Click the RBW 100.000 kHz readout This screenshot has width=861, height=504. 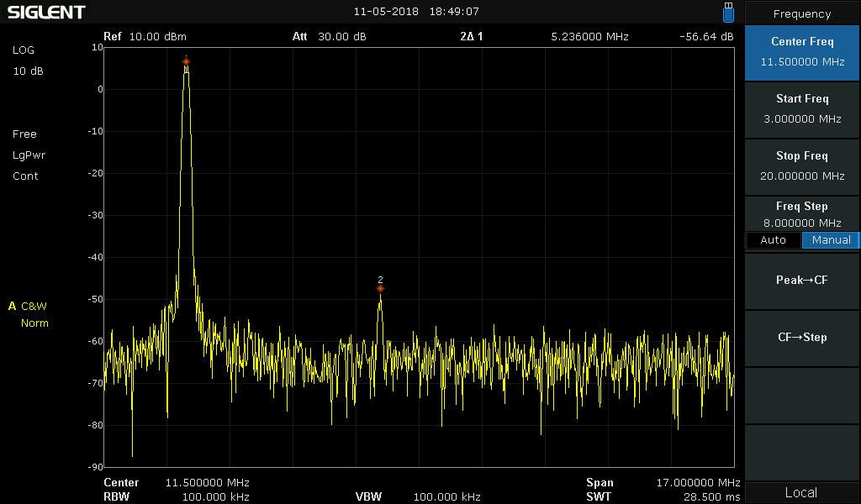(x=177, y=497)
